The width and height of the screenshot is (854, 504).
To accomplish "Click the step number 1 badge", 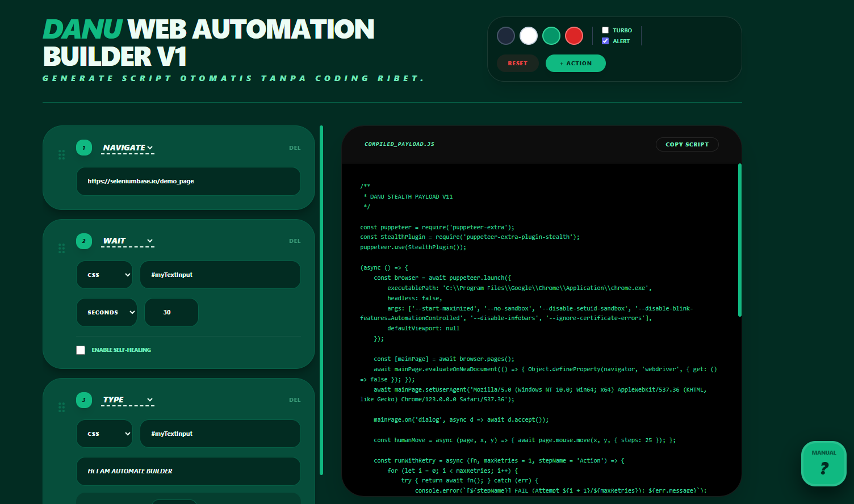I will 84,148.
